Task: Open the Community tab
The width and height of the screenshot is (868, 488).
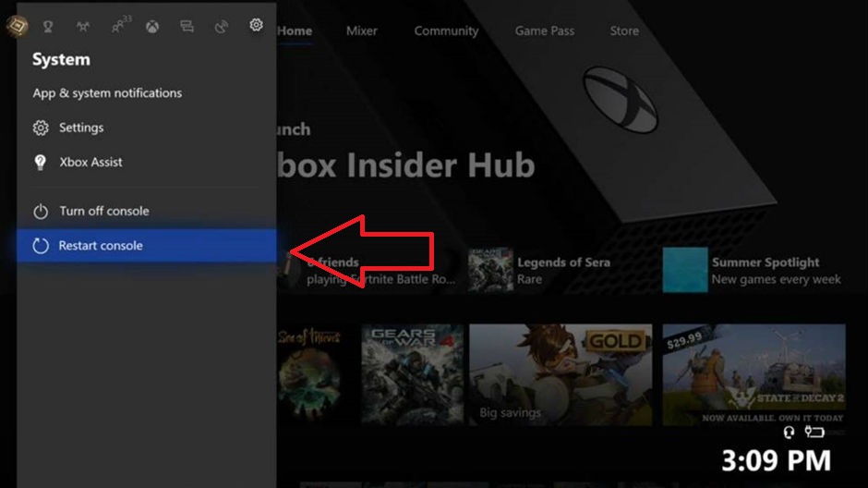Action: pyautogui.click(x=446, y=31)
